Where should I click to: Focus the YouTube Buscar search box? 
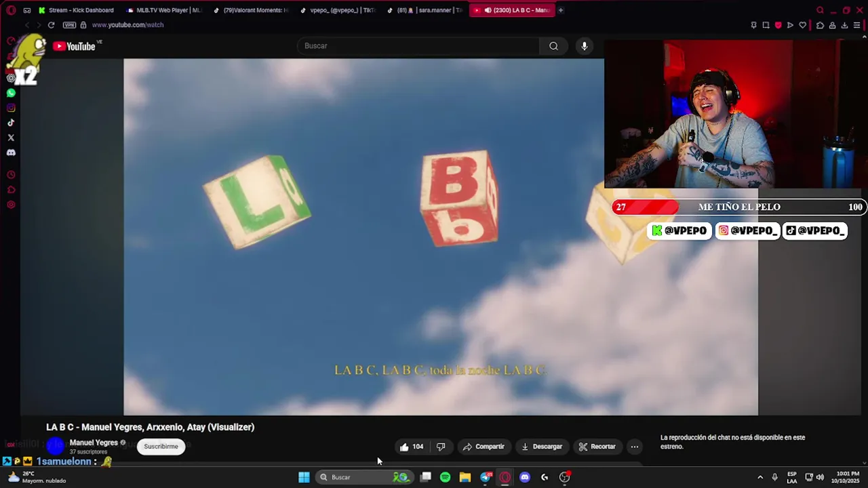coord(418,46)
